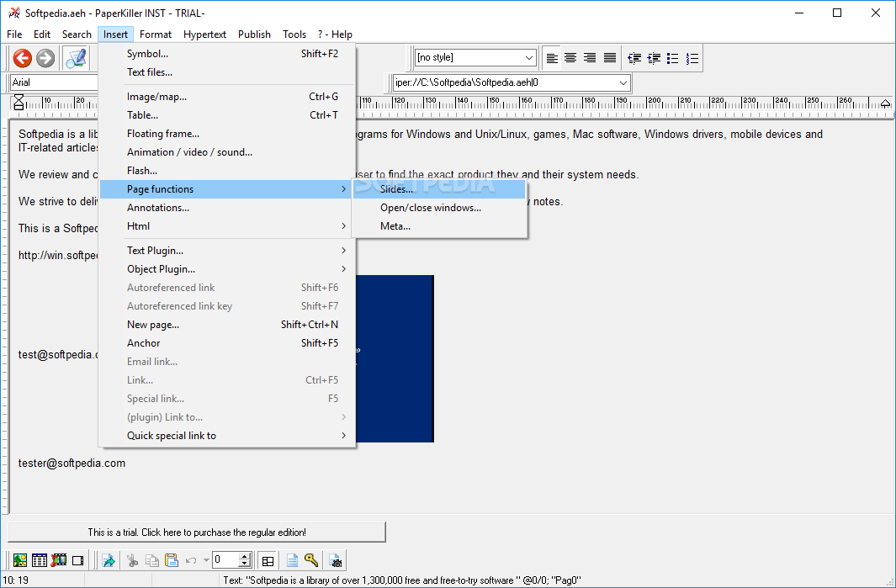Choose Slides... from the submenu
The width and height of the screenshot is (896, 588).
439,189
